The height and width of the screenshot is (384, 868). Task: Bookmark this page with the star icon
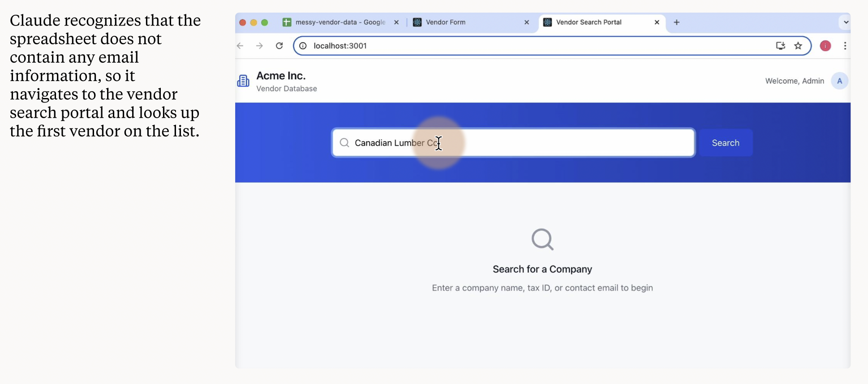tap(798, 46)
